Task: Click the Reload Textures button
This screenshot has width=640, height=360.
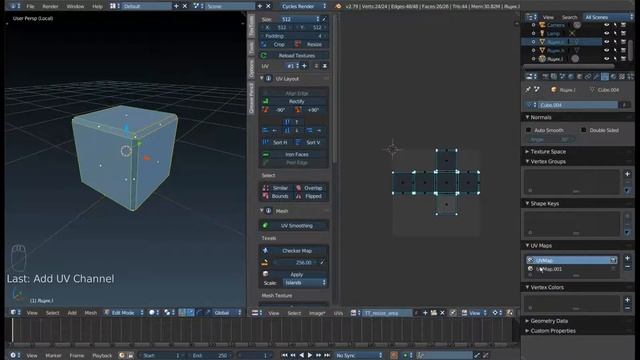Action: coord(294,56)
